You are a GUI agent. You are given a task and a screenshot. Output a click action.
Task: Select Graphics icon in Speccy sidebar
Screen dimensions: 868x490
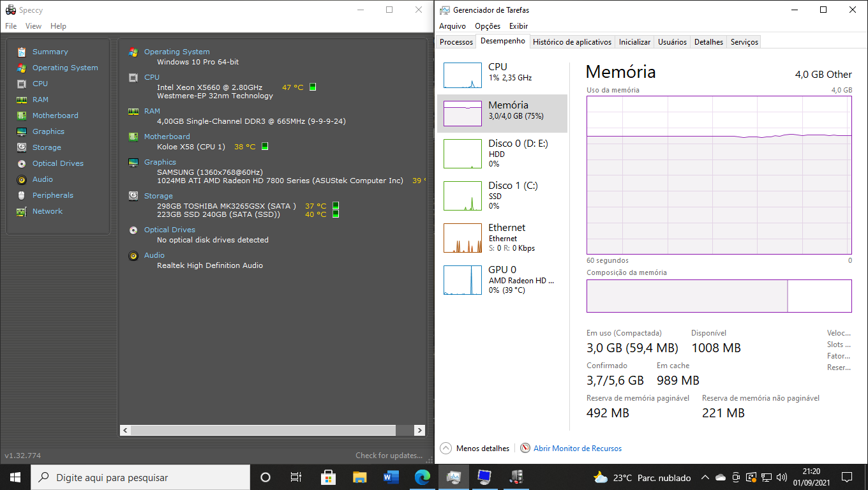22,131
